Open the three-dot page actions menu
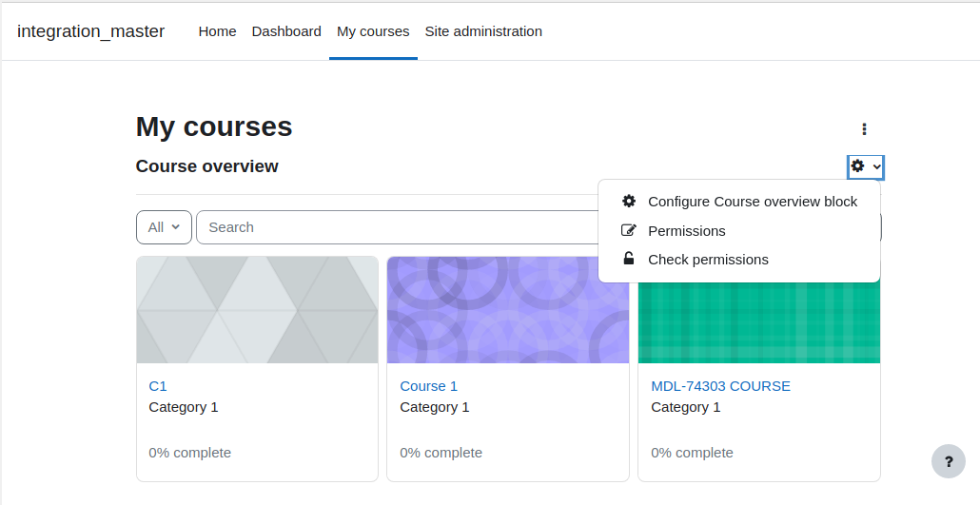Image resolution: width=980 pixels, height=505 pixels. tap(864, 128)
